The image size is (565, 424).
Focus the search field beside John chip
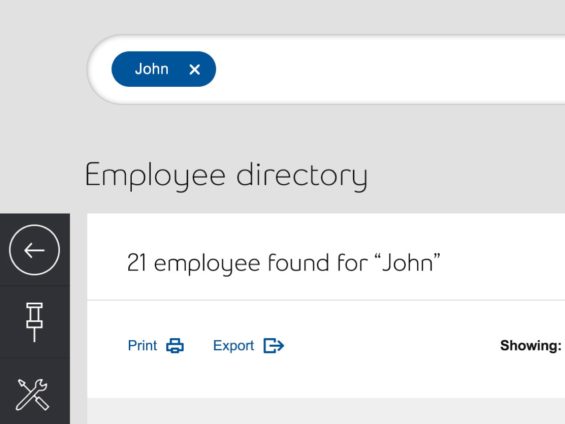point(389,69)
